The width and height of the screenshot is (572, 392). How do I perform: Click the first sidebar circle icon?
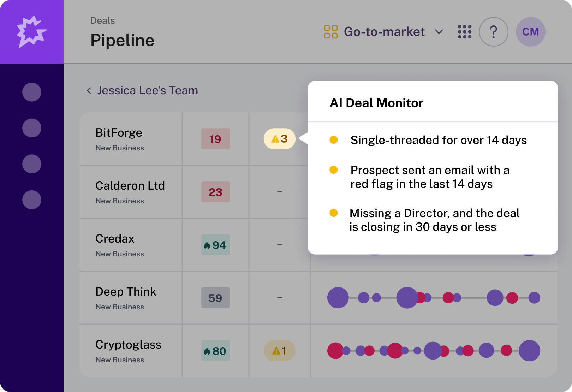click(x=32, y=92)
